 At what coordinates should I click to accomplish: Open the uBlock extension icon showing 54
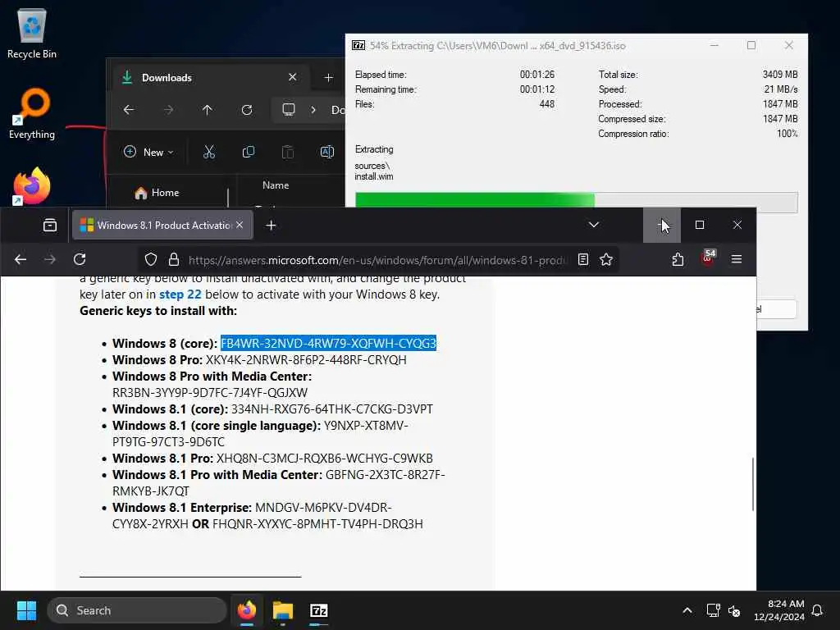coord(708,258)
